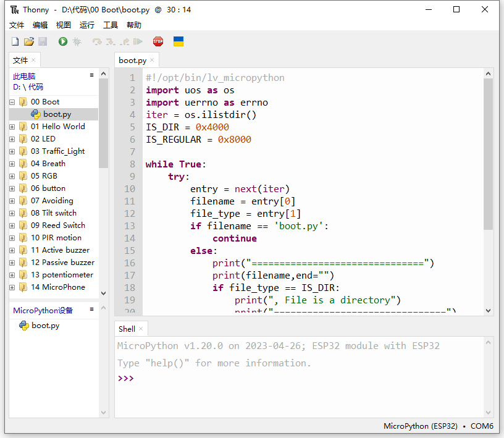The image size is (504, 438).
Task: Save the file with the floppy disk icon
Action: 43,41
